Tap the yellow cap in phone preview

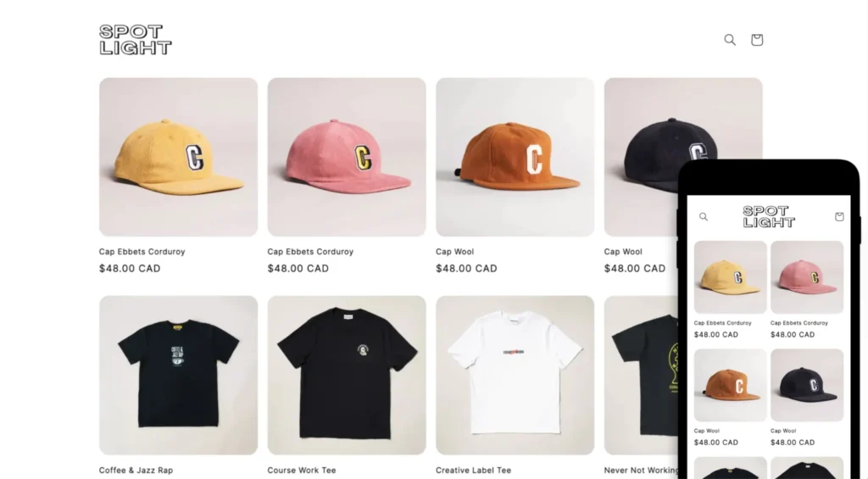coord(730,277)
